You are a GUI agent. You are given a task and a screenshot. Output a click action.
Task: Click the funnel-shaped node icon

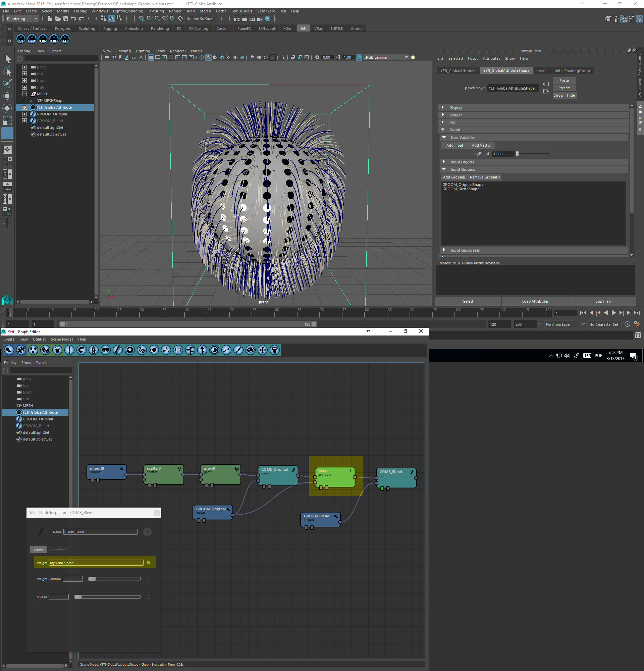coord(275,350)
